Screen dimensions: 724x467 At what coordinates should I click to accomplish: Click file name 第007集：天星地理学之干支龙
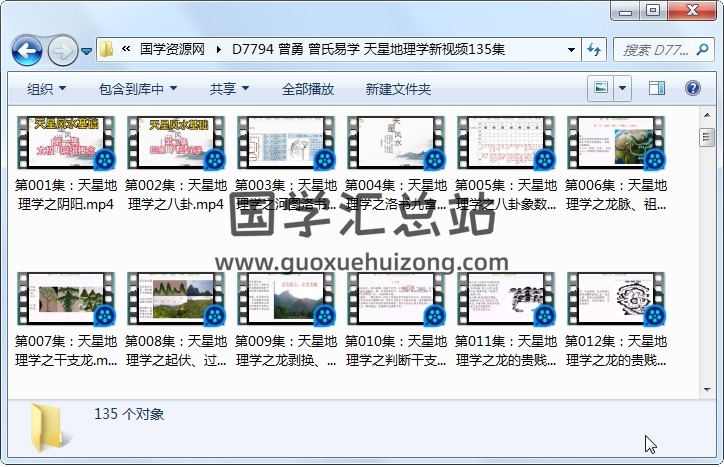(x=66, y=351)
